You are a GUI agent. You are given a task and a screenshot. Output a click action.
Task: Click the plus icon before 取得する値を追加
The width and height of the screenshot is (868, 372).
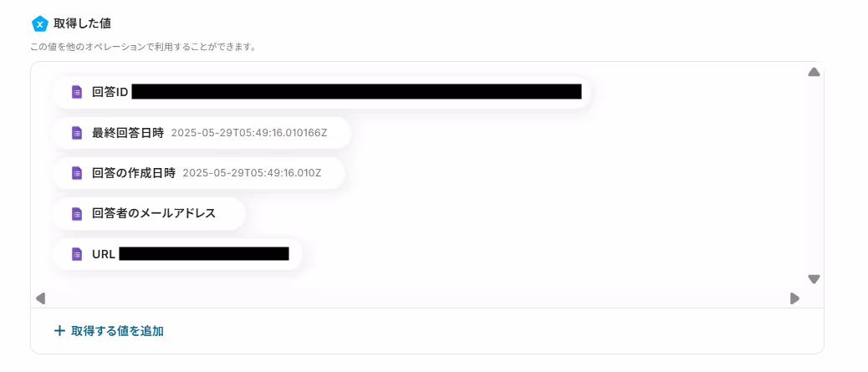pos(59,331)
